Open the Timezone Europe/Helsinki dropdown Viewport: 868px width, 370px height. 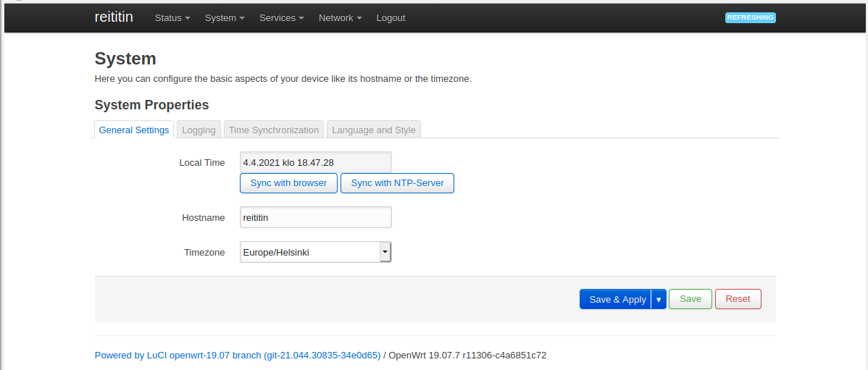[x=315, y=252]
